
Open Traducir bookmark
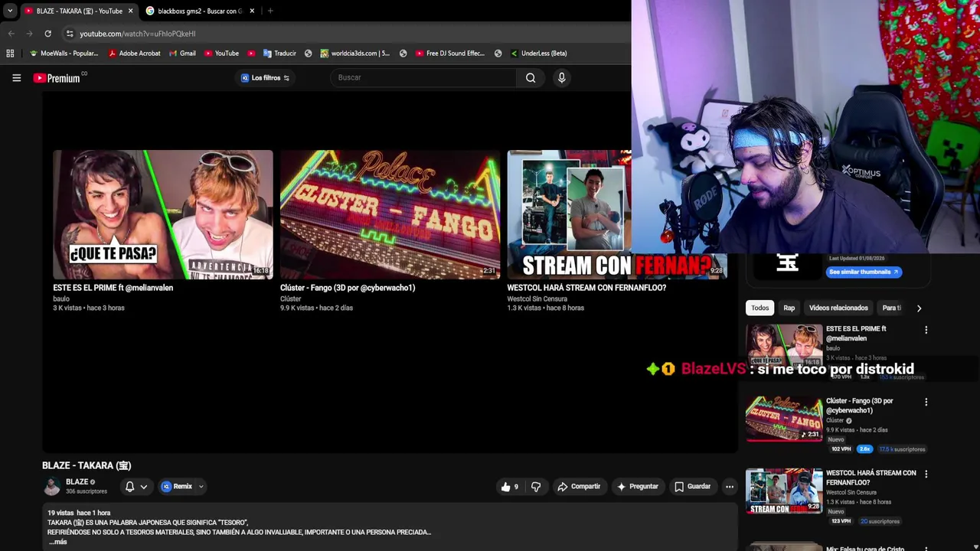coord(279,54)
